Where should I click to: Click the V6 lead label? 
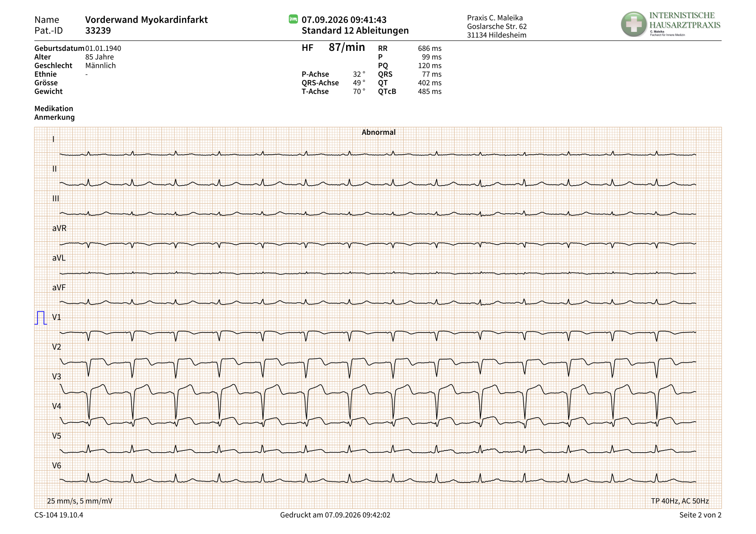[x=56, y=466]
